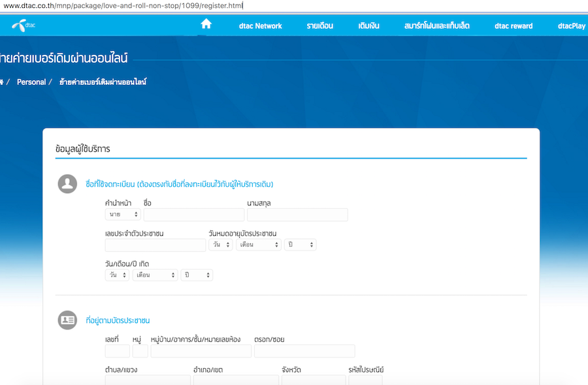Click the browser address bar URL
The height and width of the screenshot is (385, 588).
(x=123, y=6)
